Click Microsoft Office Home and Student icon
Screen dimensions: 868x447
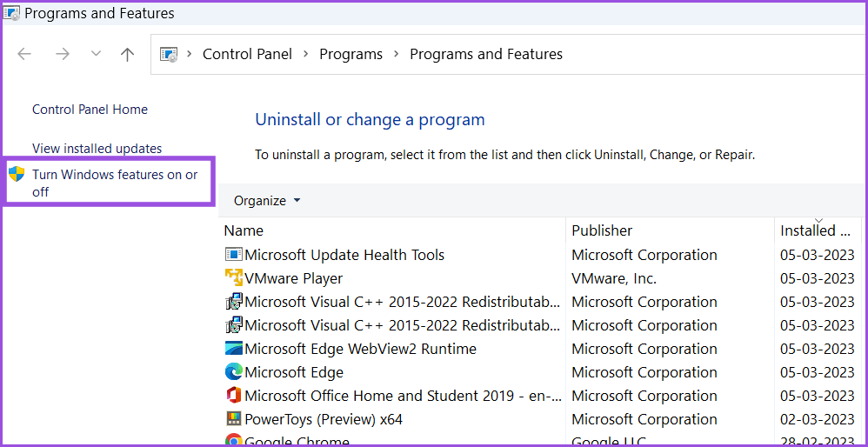234,396
